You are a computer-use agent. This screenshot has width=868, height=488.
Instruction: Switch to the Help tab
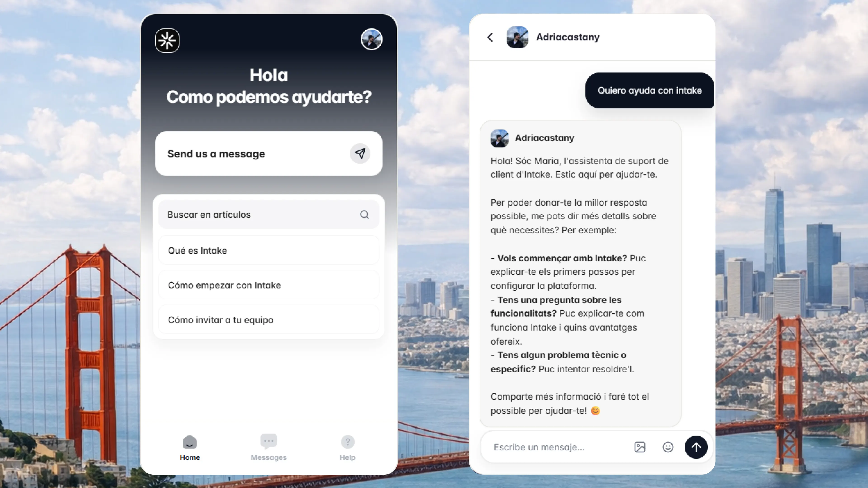[x=347, y=448]
